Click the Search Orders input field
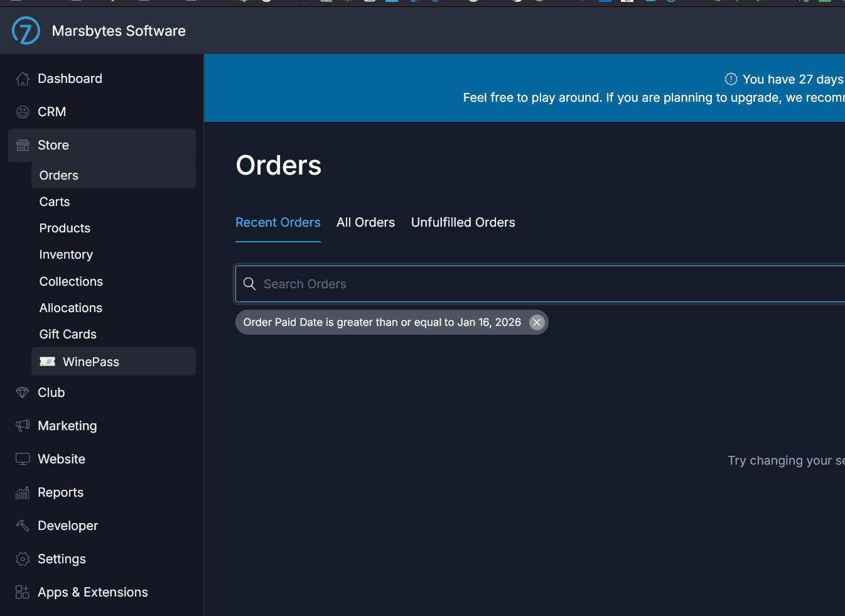845x616 pixels. (540, 284)
